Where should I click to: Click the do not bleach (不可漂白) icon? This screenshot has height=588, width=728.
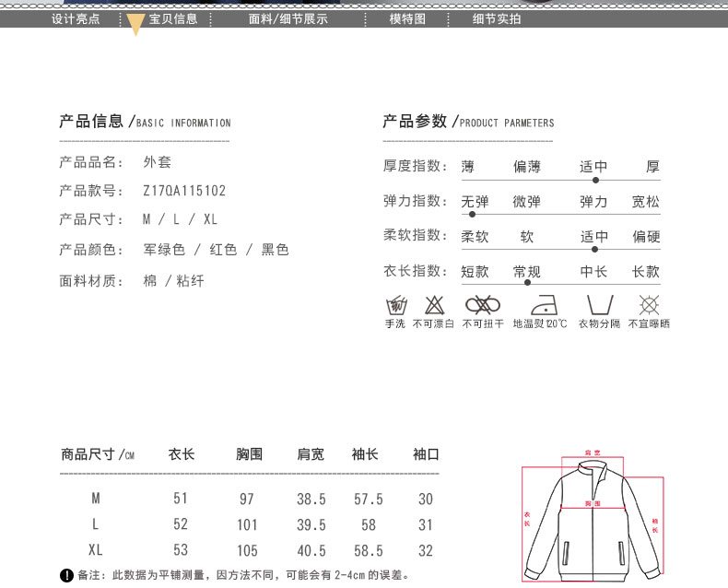(433, 305)
